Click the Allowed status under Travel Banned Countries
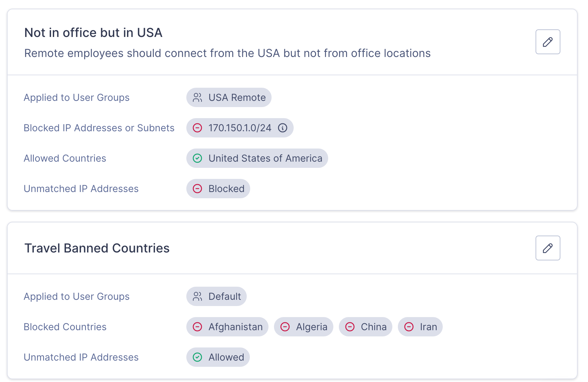This screenshot has width=588, height=382. pyautogui.click(x=218, y=357)
